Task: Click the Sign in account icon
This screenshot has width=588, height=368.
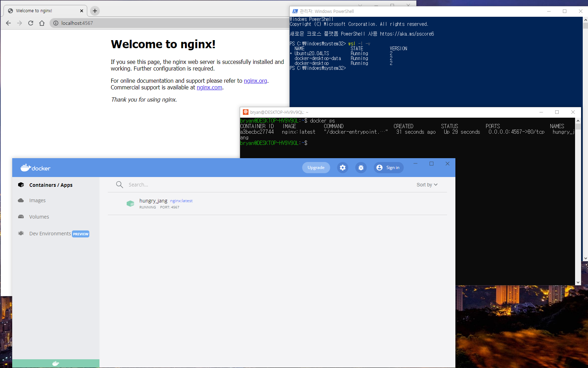Action: [x=379, y=168]
